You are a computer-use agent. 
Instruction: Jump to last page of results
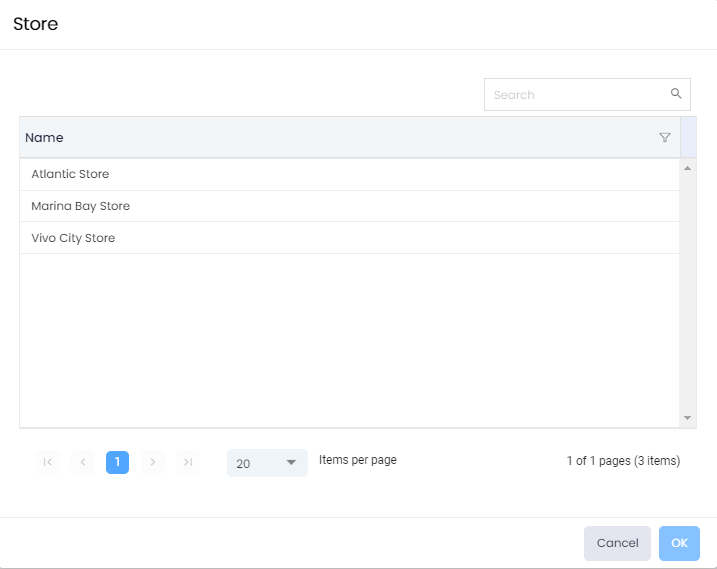(x=187, y=462)
